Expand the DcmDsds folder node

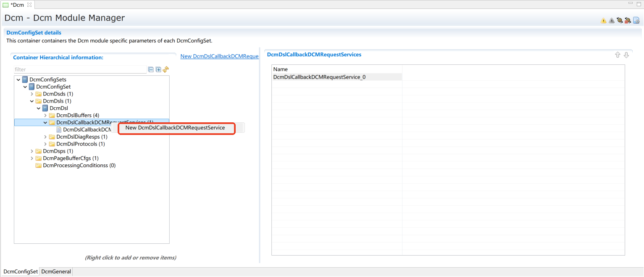pos(32,94)
